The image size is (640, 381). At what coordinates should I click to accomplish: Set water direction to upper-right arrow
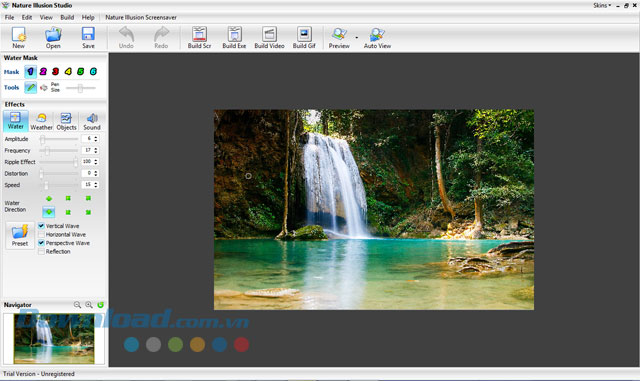point(88,198)
